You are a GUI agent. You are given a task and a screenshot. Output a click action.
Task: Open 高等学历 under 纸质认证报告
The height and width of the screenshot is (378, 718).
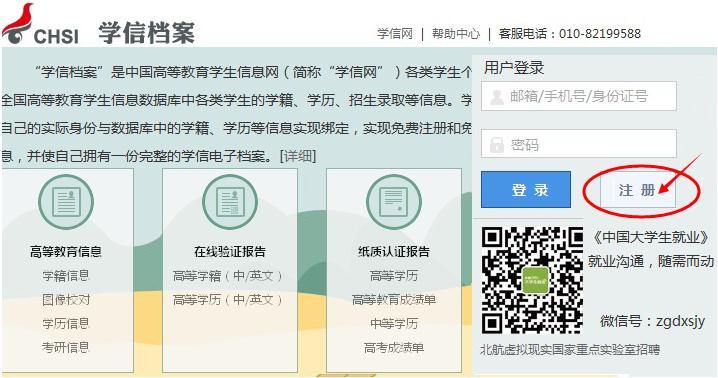(x=394, y=276)
